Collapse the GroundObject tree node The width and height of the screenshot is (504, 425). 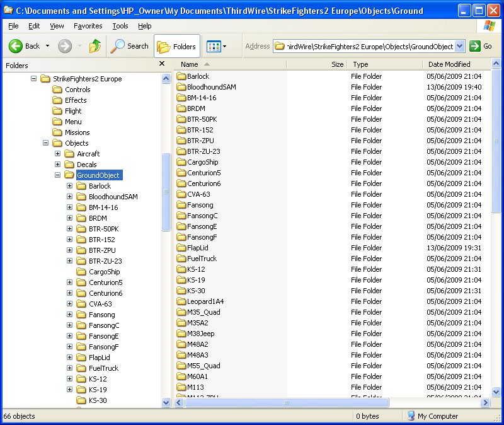(x=57, y=175)
